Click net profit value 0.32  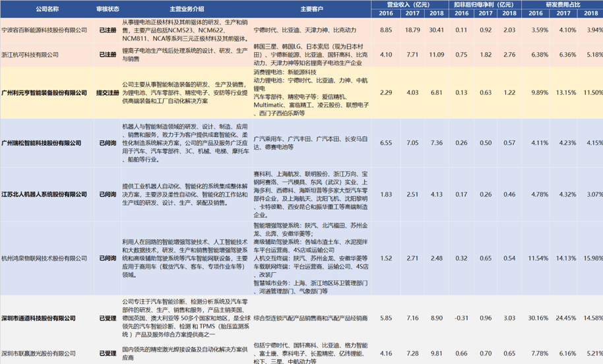461,258
